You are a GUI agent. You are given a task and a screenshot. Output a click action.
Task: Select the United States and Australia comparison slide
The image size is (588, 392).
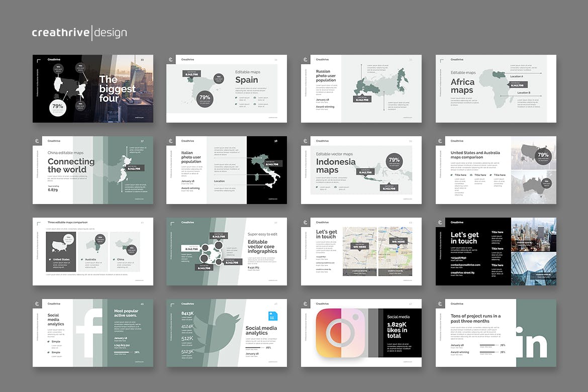click(496, 170)
